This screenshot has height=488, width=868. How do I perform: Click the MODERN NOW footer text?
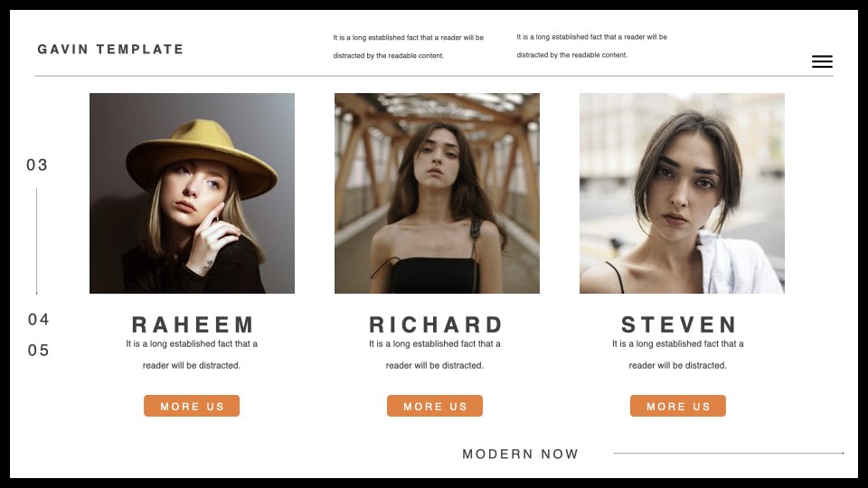click(521, 455)
